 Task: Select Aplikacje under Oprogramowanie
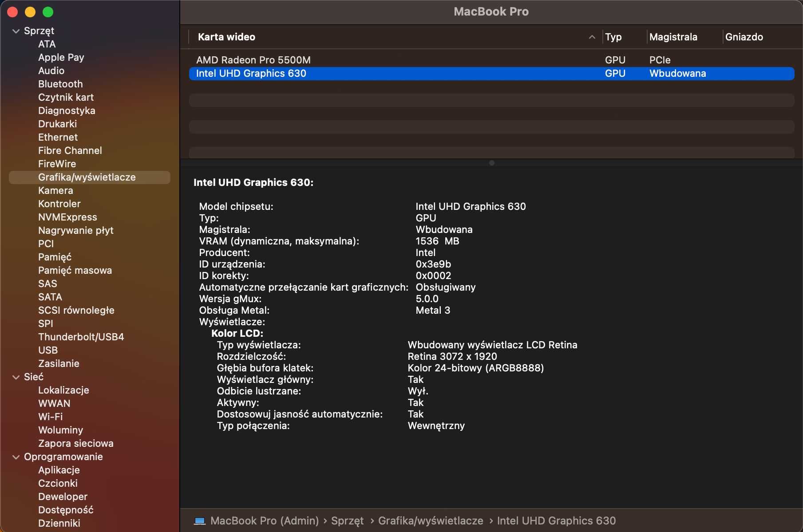pos(59,470)
